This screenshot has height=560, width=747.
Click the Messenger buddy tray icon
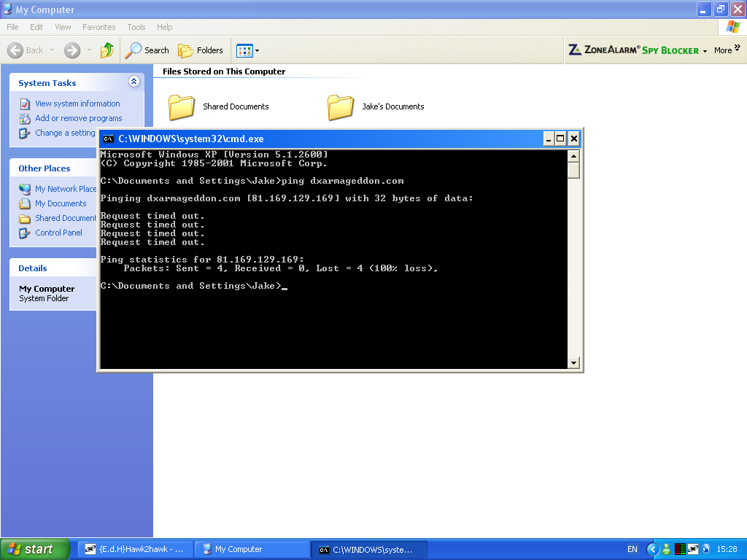tap(667, 549)
